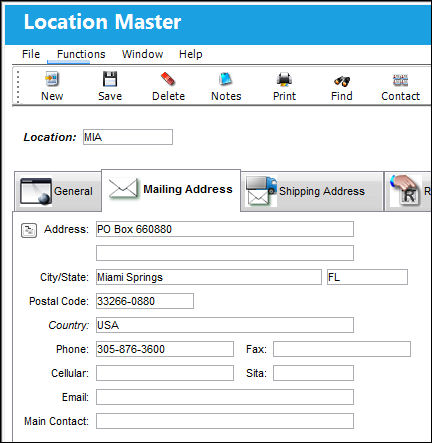Click the empty Email field
Viewport: 432px width, 443px height.
coord(225,397)
